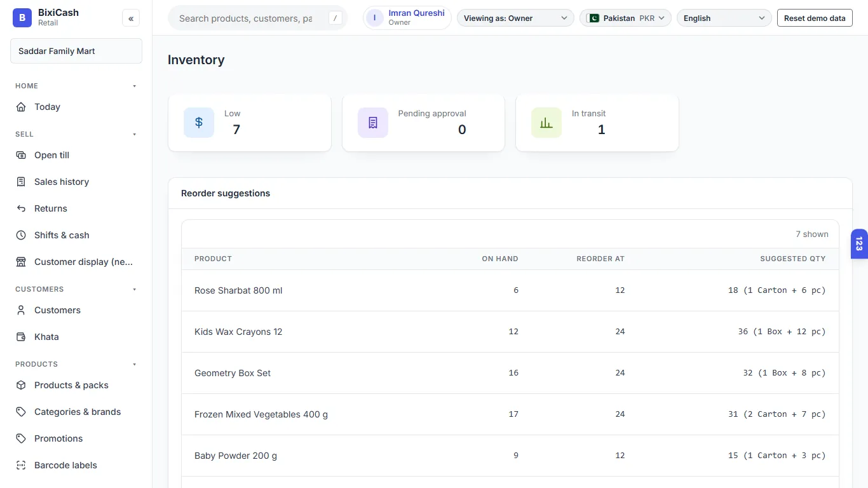Click the Imran Qureshi Owner profile
Screen dimensions: 868x488
tap(407, 18)
